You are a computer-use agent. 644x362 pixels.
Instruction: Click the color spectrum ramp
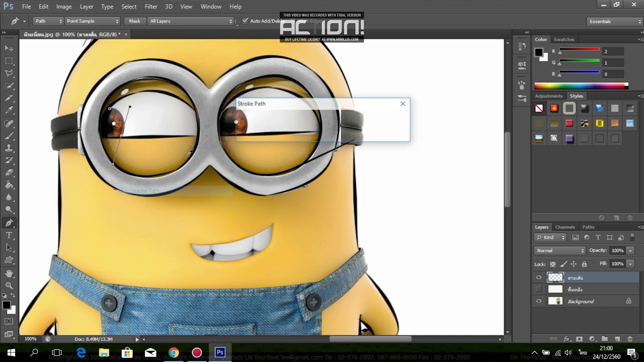coord(581,86)
